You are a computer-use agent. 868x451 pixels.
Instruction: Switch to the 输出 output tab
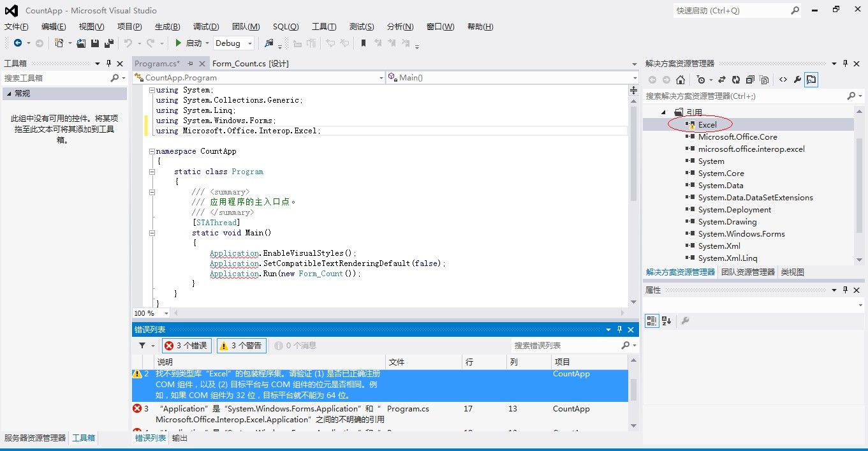pyautogui.click(x=180, y=438)
